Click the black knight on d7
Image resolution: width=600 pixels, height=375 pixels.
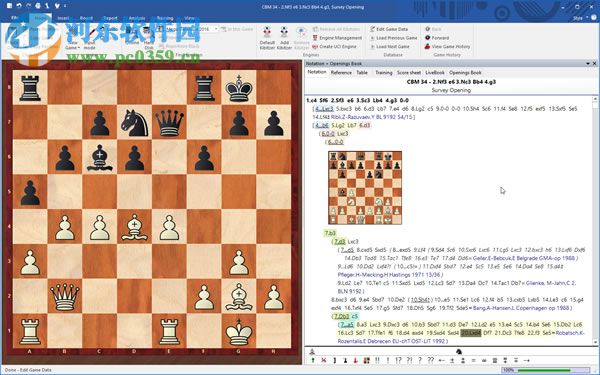coord(134,122)
